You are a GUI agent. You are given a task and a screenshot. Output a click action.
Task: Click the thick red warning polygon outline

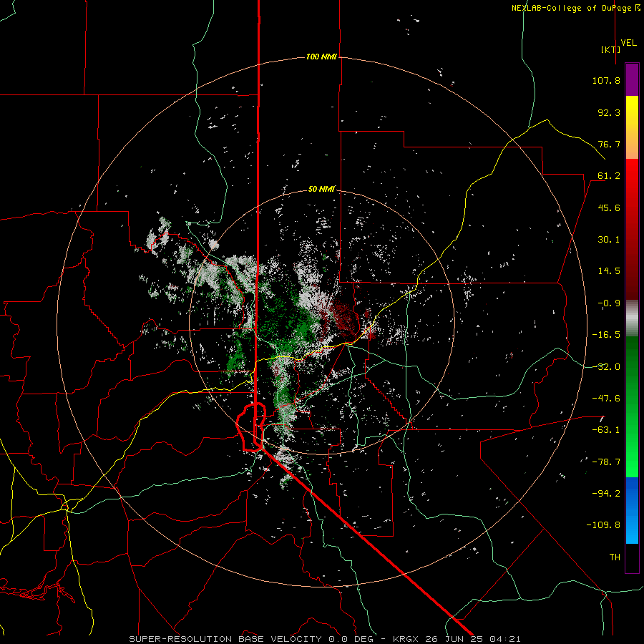click(251, 427)
